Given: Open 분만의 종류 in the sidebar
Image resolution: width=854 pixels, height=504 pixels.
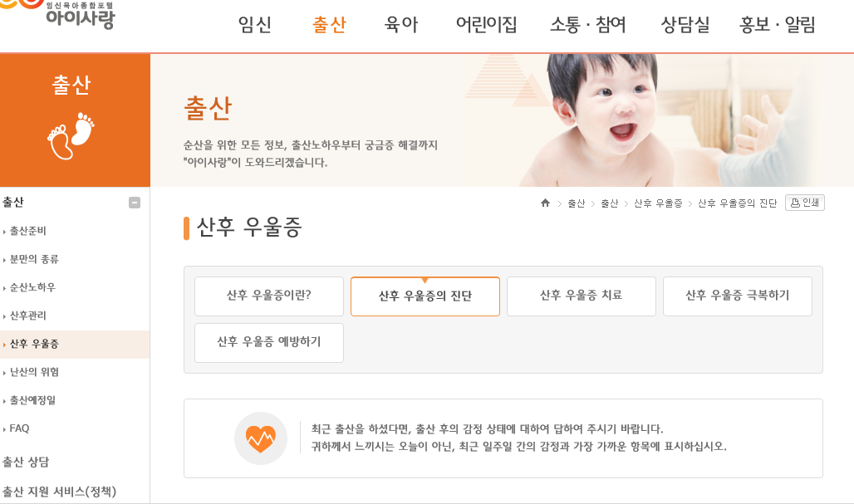Looking at the screenshot, I should click(x=34, y=259).
